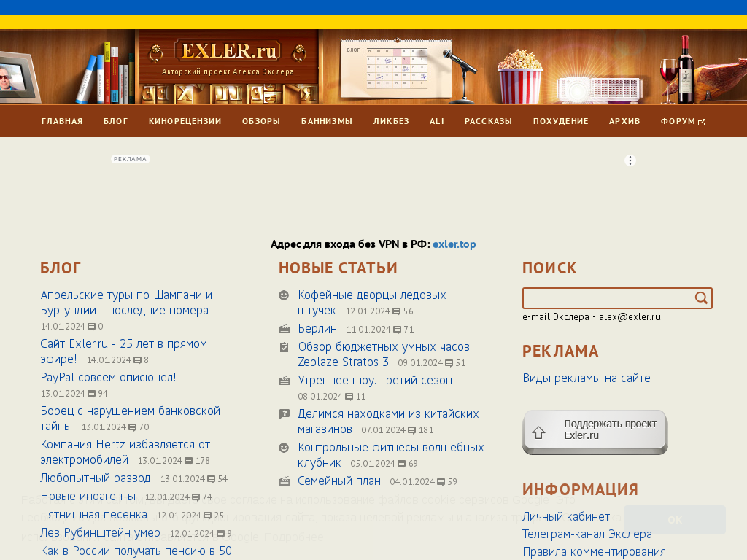
Task: Open Утреннее шоу. Третий сезон article
Action: point(375,381)
